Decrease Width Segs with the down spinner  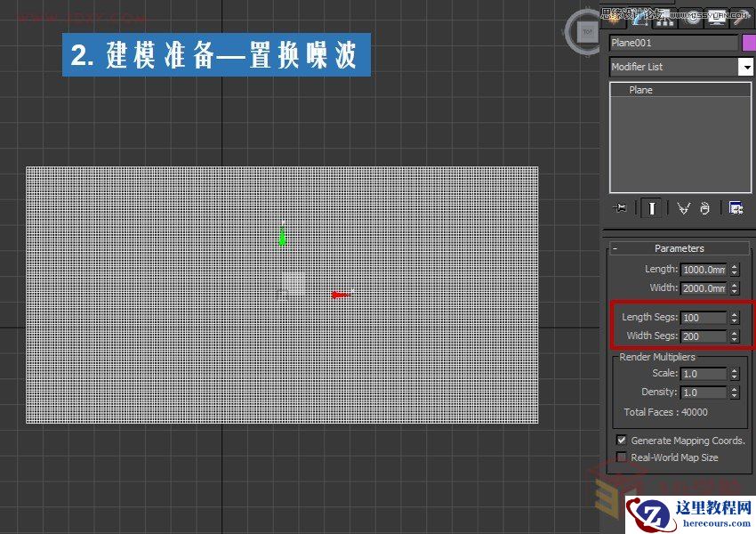pos(733,339)
